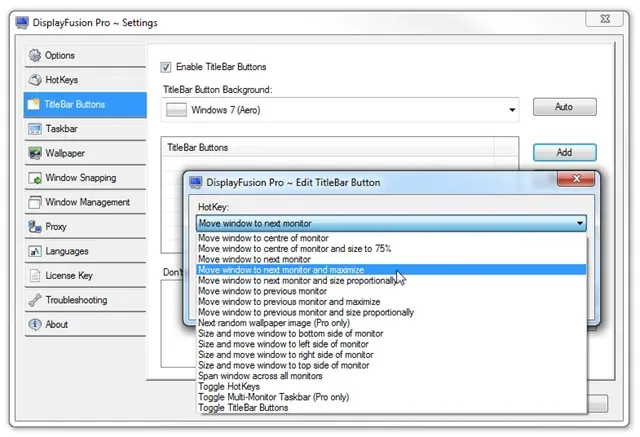640x437 pixels.
Task: Open TitleBar Button Background dropdown arrow
Action: pos(512,110)
